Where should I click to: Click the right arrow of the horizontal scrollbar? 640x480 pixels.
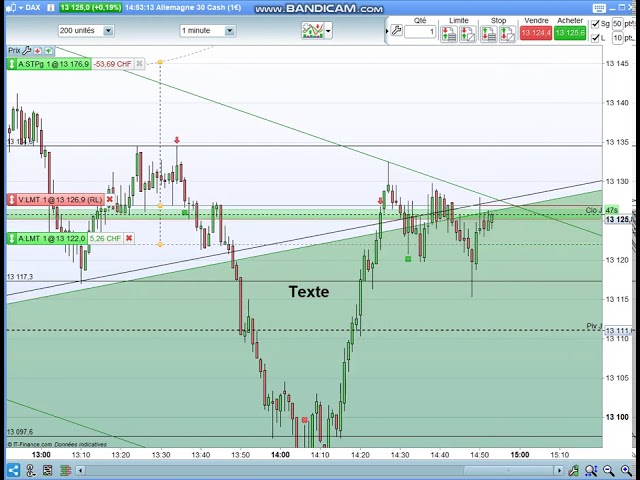pos(559,471)
